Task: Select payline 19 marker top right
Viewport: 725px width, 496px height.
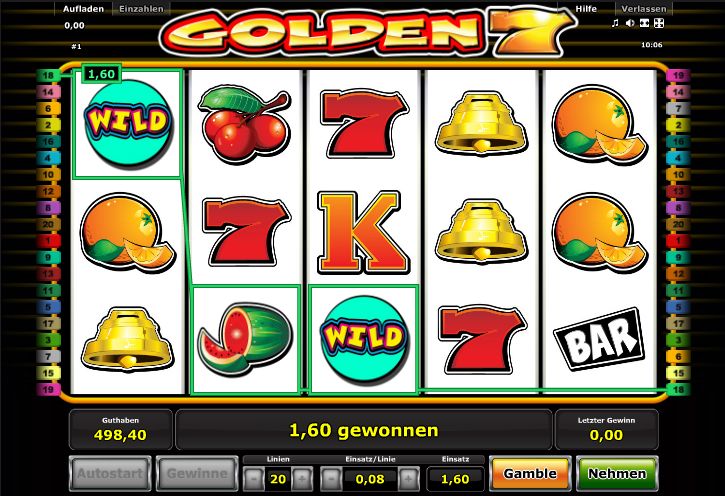Action: 678,75
